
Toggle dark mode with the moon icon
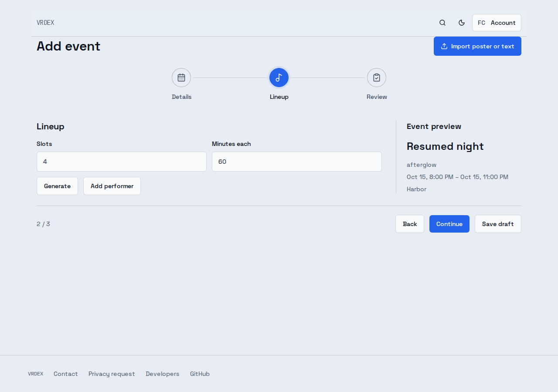point(462,23)
